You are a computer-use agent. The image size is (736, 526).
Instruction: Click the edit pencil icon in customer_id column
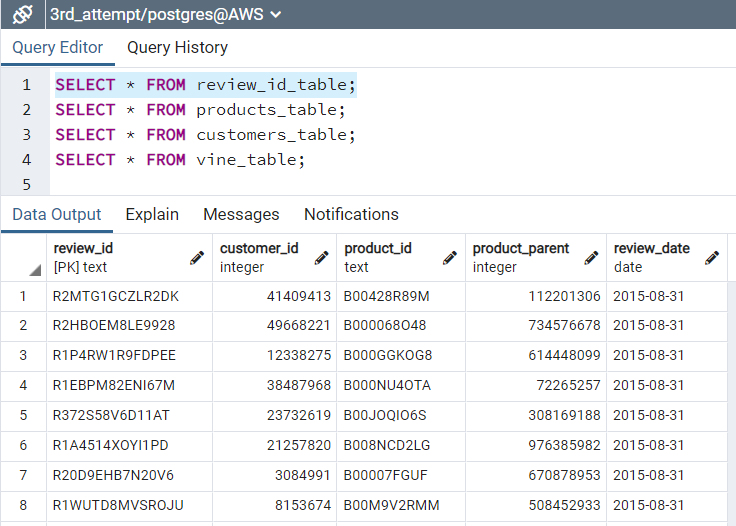(x=321, y=257)
